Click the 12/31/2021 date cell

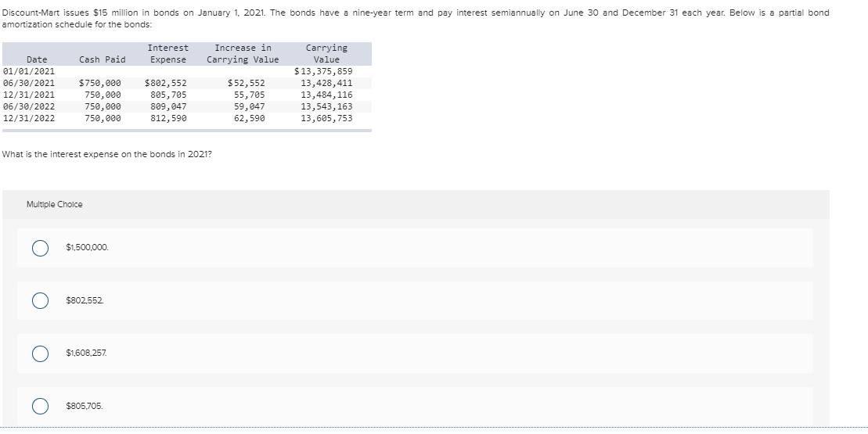(29, 95)
